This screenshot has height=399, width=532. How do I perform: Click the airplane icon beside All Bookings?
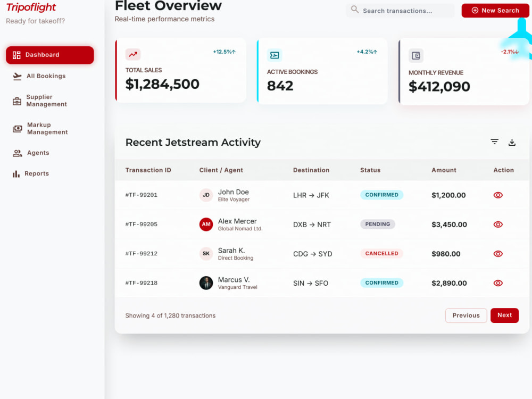(x=17, y=76)
